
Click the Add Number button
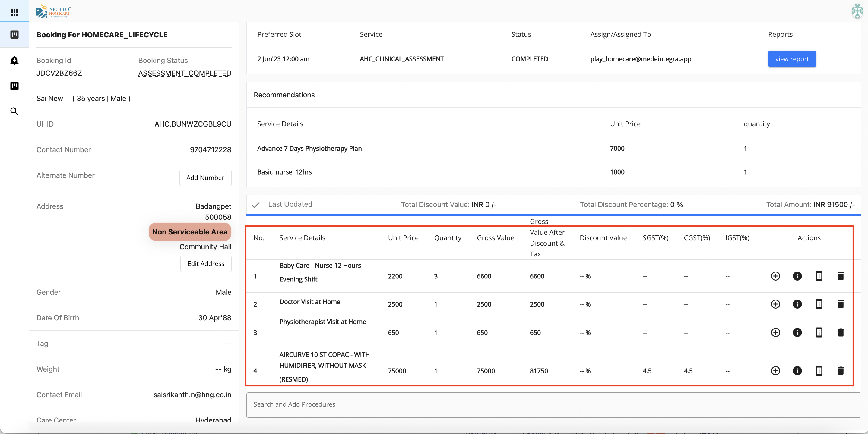point(205,178)
